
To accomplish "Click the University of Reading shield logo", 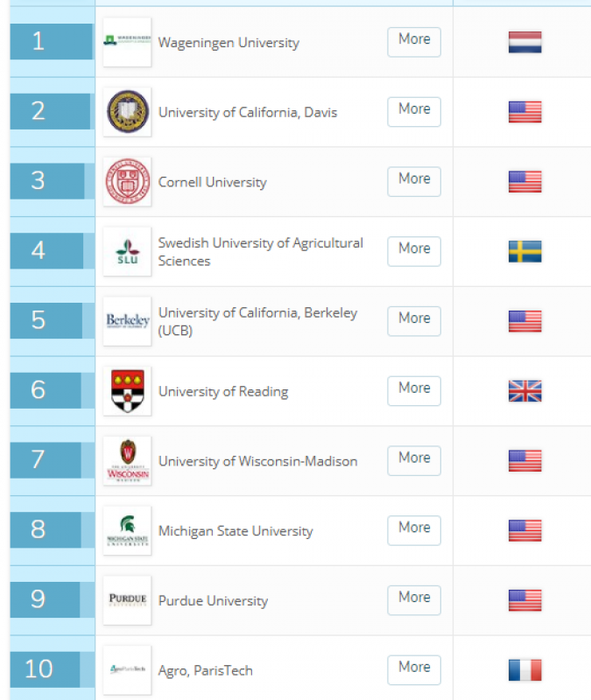I will pyautogui.click(x=127, y=391).
